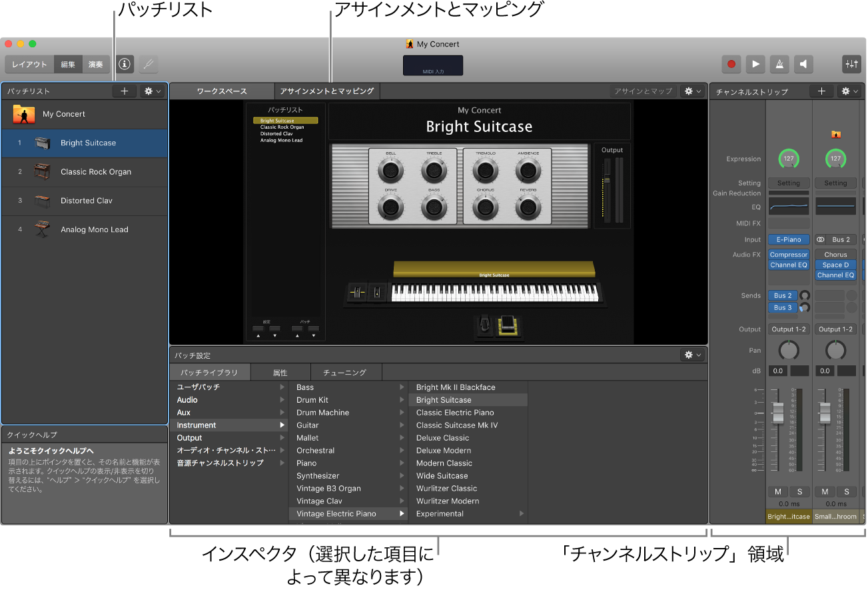Mute the Small...hroom channel strip

coord(825,491)
